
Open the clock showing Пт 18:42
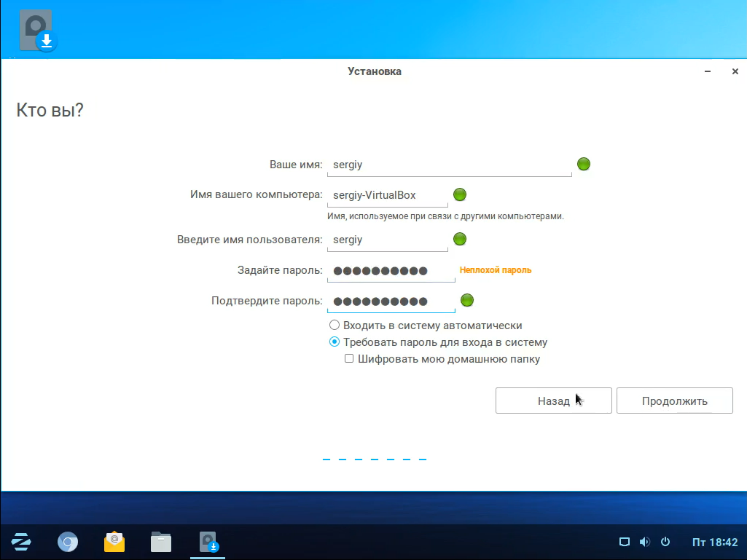pos(714,543)
